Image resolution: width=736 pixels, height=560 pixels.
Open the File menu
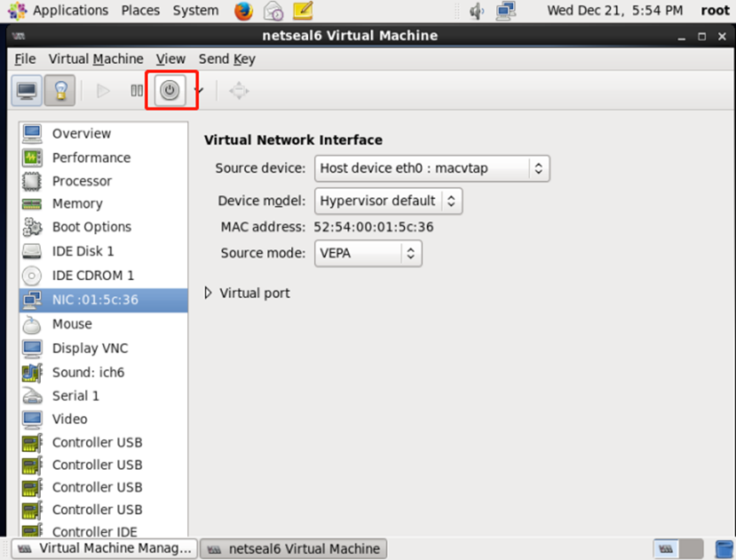25,59
